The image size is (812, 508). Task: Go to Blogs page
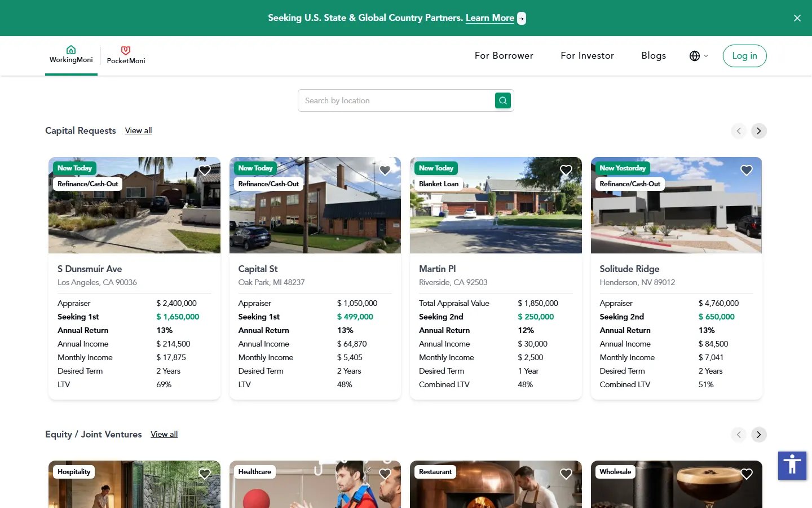point(654,55)
